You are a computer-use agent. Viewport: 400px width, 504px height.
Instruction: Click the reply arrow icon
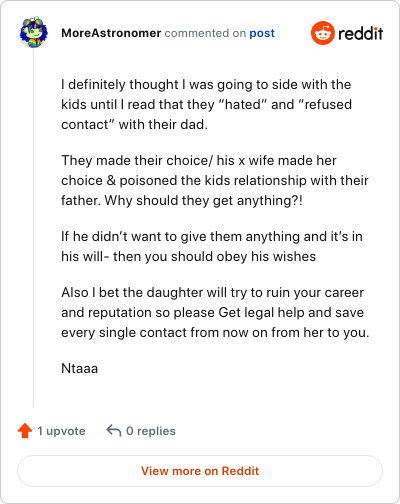tap(113, 430)
